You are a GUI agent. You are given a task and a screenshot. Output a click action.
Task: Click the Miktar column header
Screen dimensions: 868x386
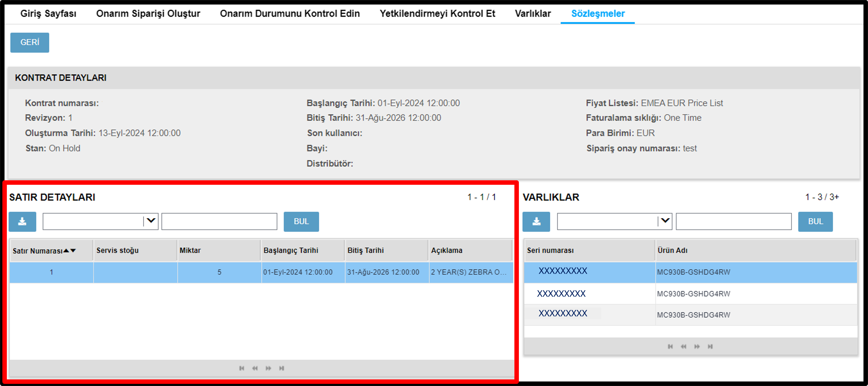coord(219,250)
